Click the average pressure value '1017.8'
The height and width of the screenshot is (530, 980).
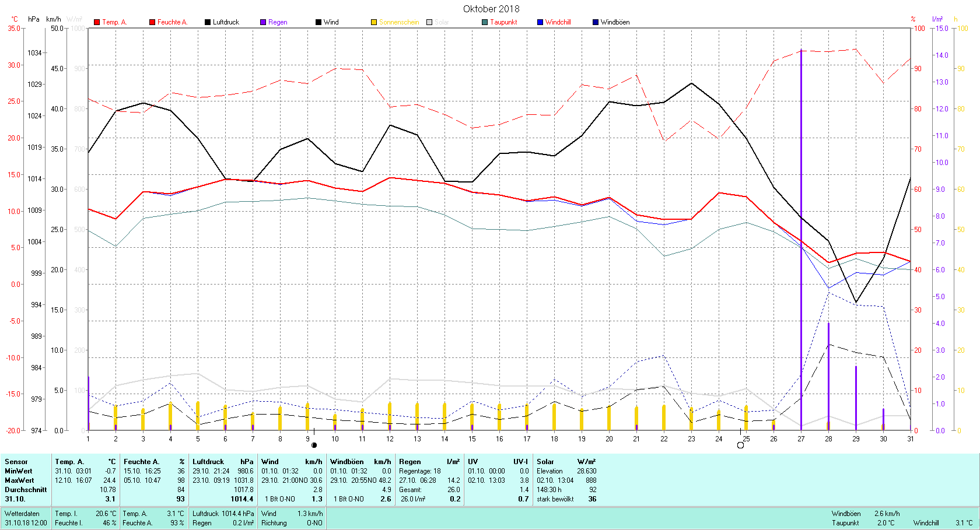coord(244,490)
